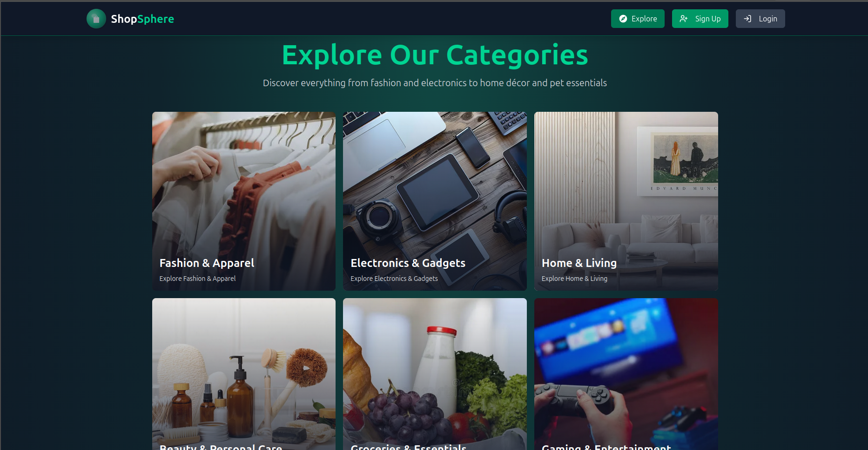Open the Groceries & Essentials card

[x=435, y=374]
